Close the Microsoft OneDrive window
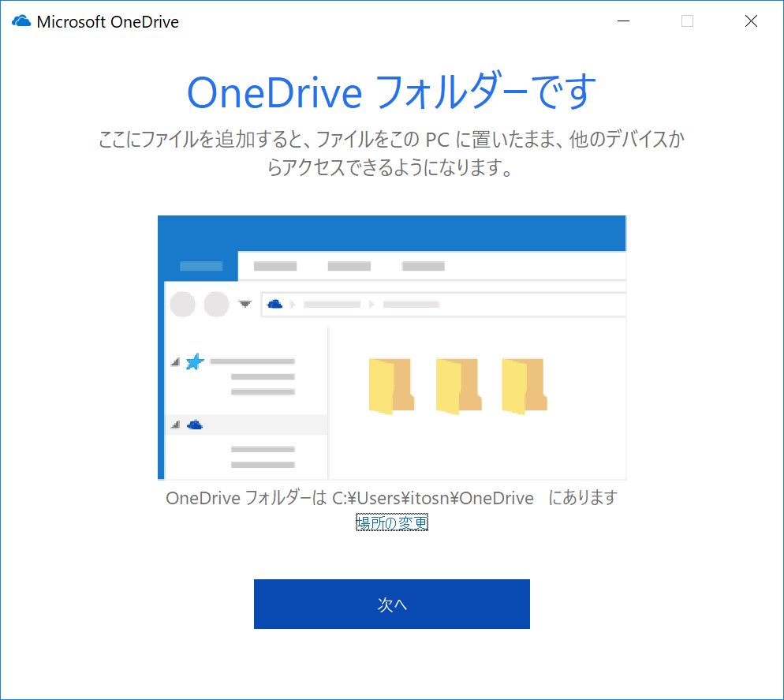This screenshot has width=784, height=700. point(751,21)
